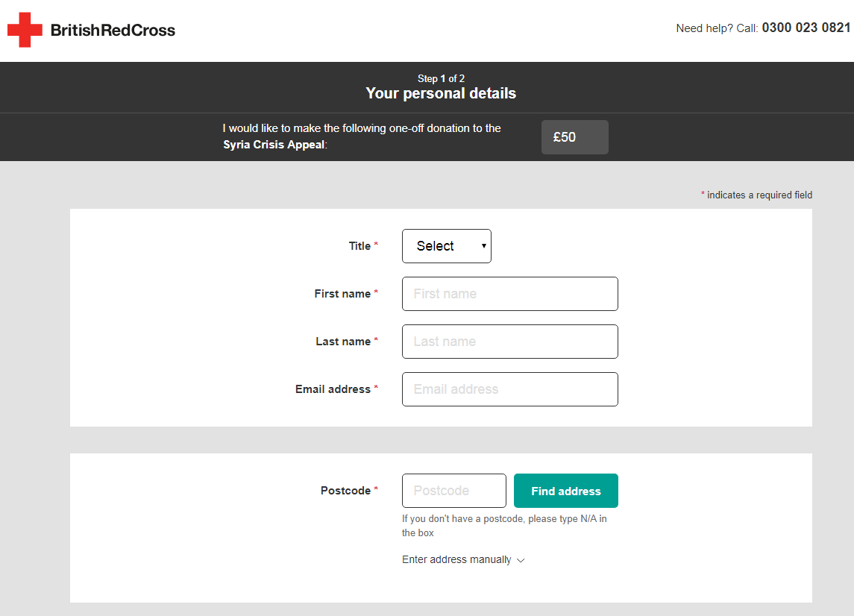Viewport: 854px width, 616px height.
Task: Edit the £50 donation amount box
Action: point(574,137)
